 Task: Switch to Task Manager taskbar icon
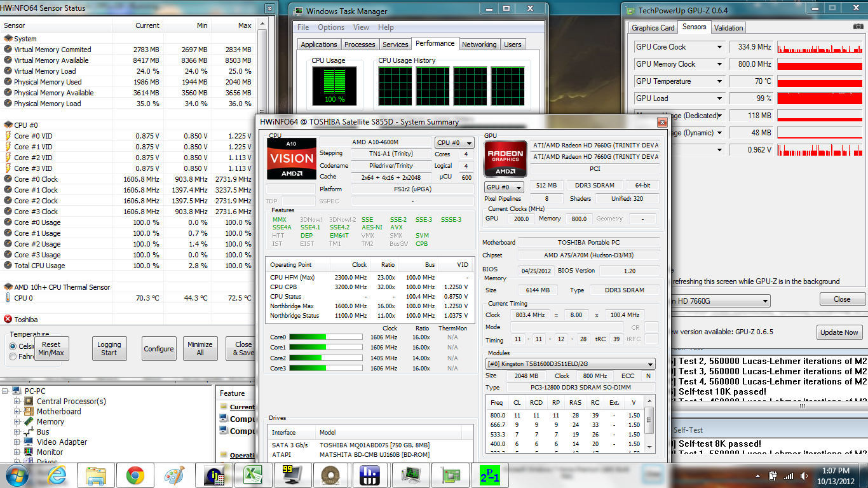click(x=411, y=475)
